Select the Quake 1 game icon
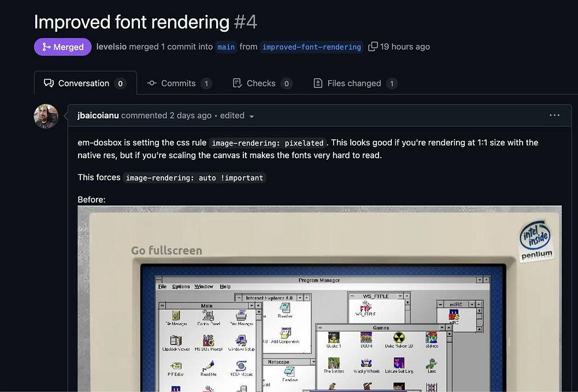The image size is (578, 392). click(334, 341)
